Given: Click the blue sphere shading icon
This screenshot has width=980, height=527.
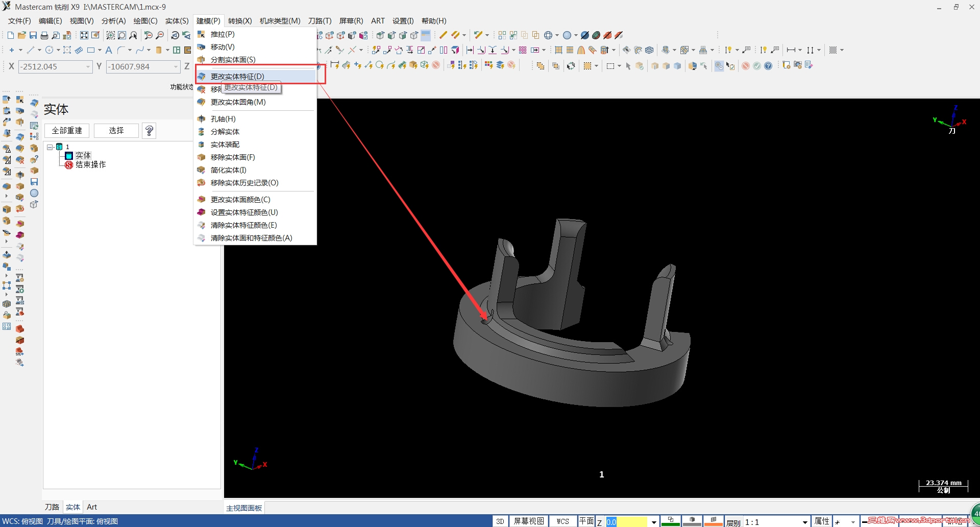Looking at the screenshot, I should (x=567, y=35).
